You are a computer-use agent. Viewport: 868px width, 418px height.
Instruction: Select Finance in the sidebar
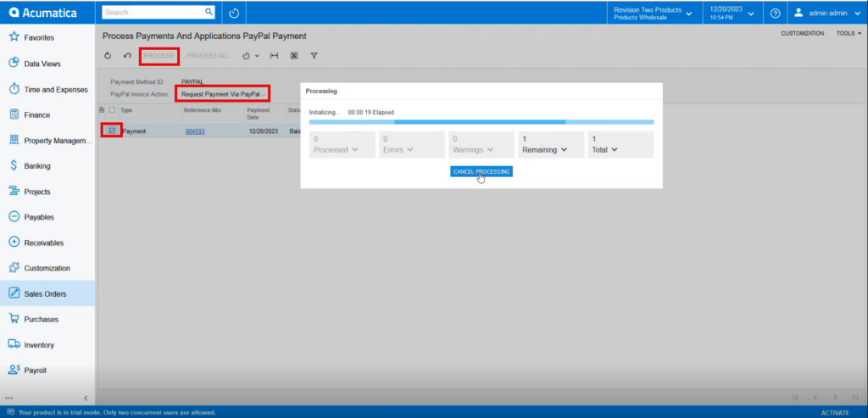pyautogui.click(x=47, y=114)
